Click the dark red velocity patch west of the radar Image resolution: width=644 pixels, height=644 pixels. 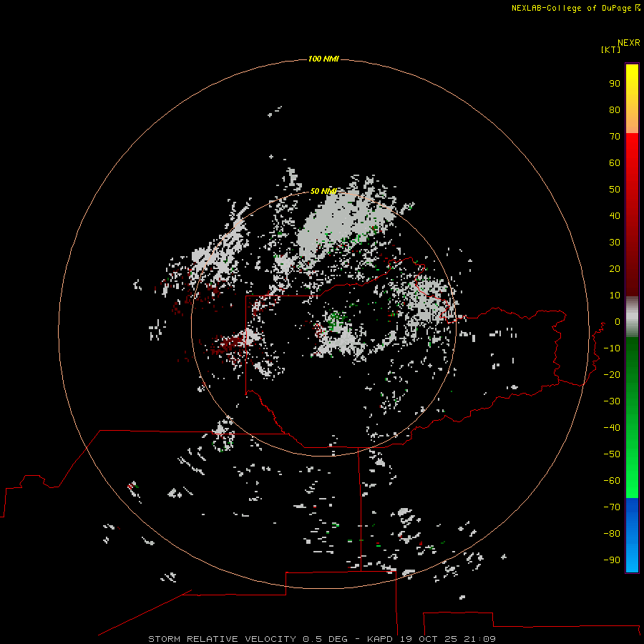pos(227,345)
